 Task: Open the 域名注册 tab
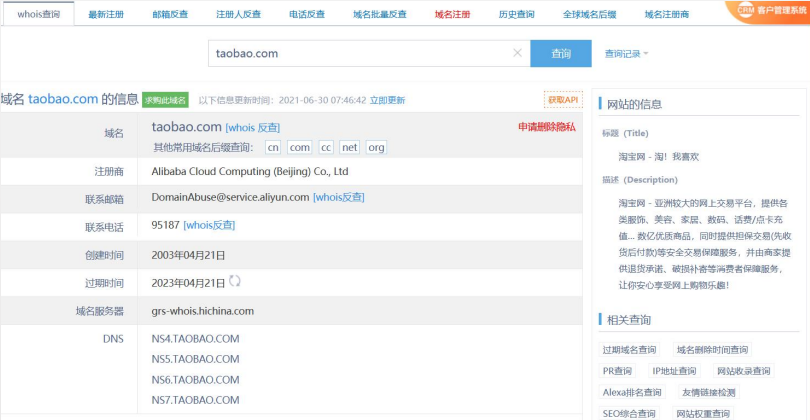tap(453, 14)
